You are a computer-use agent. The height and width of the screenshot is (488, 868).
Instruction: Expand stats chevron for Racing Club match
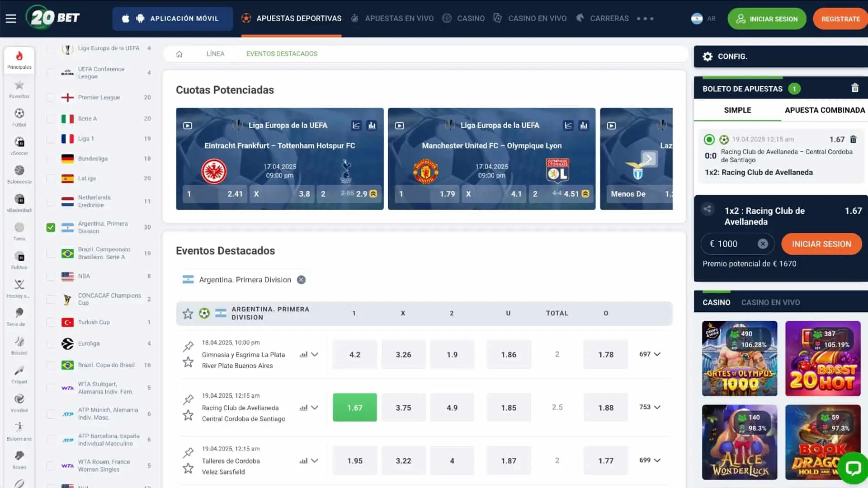coord(315,408)
